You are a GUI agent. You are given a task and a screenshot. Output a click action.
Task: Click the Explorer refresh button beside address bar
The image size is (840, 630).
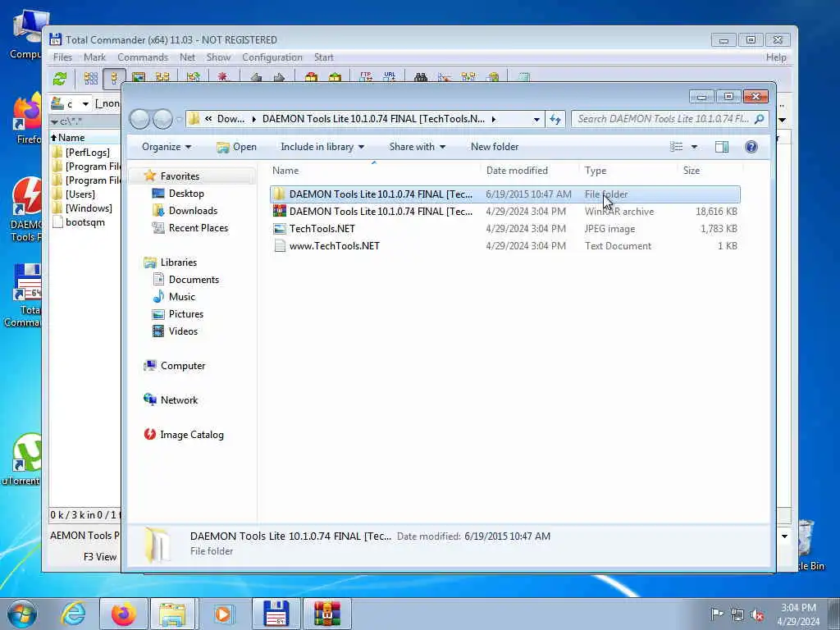(555, 120)
